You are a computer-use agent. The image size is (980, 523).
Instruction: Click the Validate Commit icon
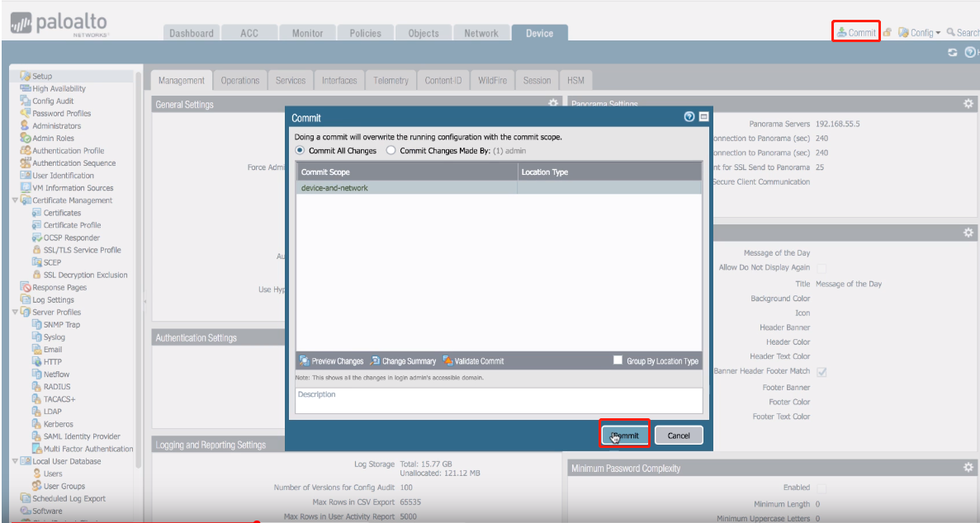pos(447,361)
